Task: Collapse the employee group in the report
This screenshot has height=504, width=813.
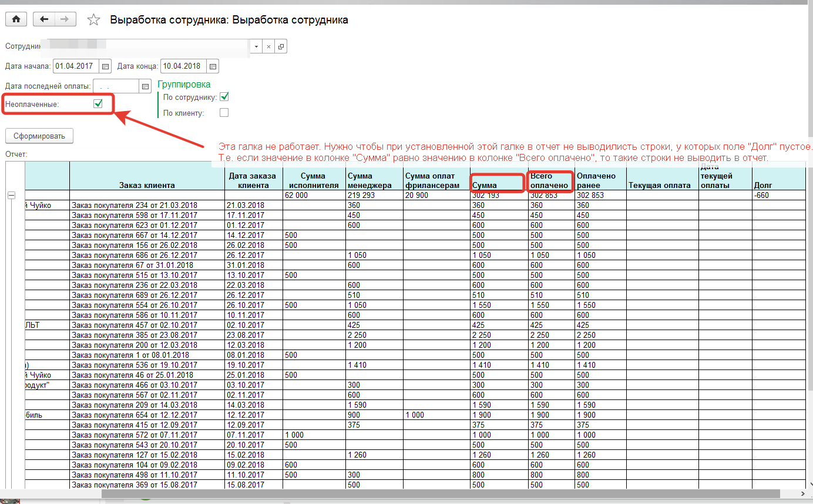Action: 11,196
